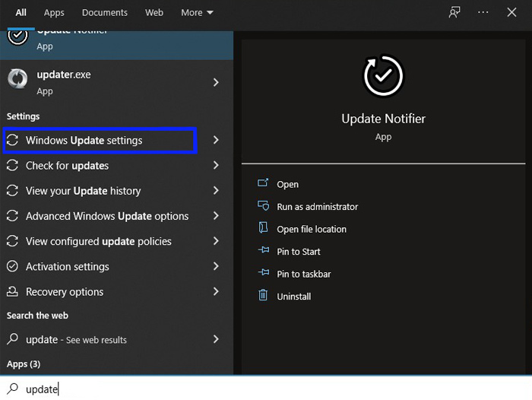Click the trash icon beside Uninstall
This screenshot has height=400, width=532.
[263, 295]
